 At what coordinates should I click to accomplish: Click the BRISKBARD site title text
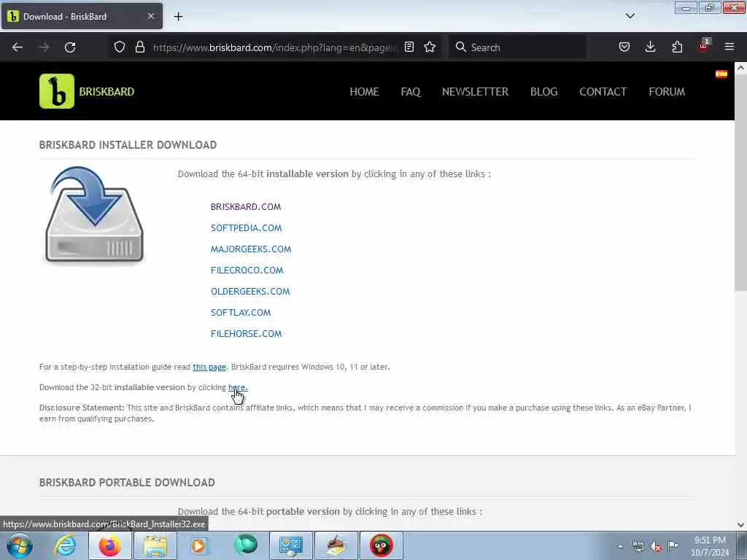[x=107, y=91]
